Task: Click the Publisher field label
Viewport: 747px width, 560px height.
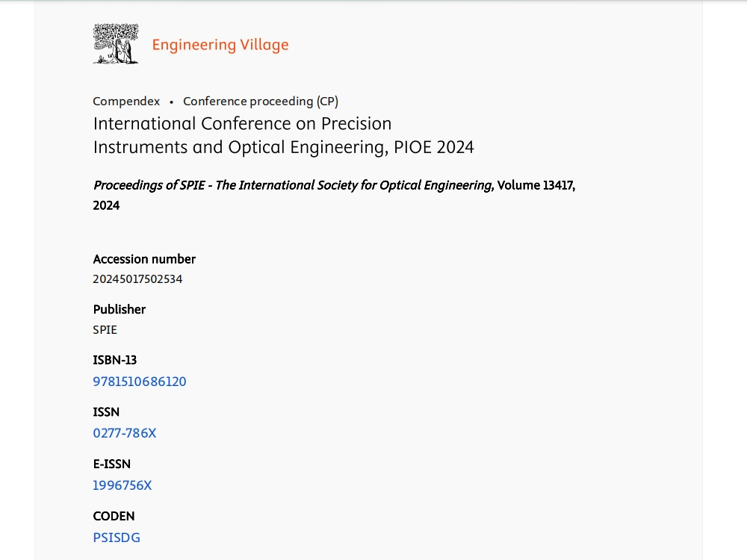Action: 119,310
